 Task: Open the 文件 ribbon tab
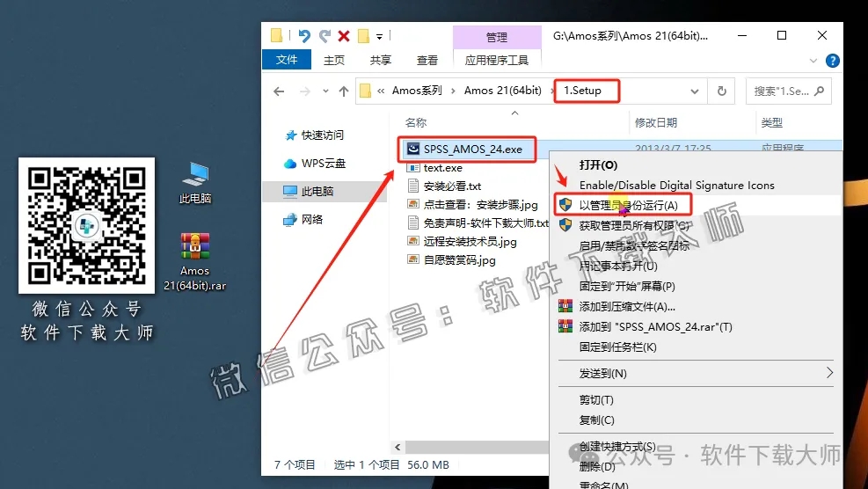point(286,60)
